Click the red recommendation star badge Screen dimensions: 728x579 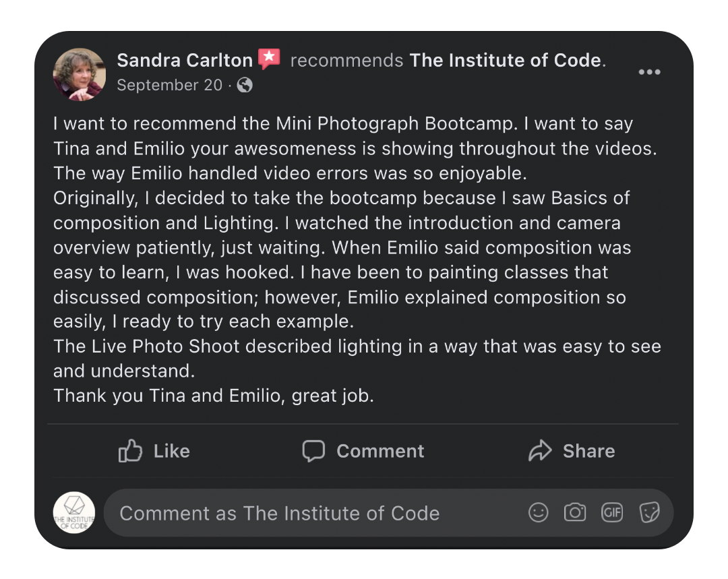click(x=269, y=59)
